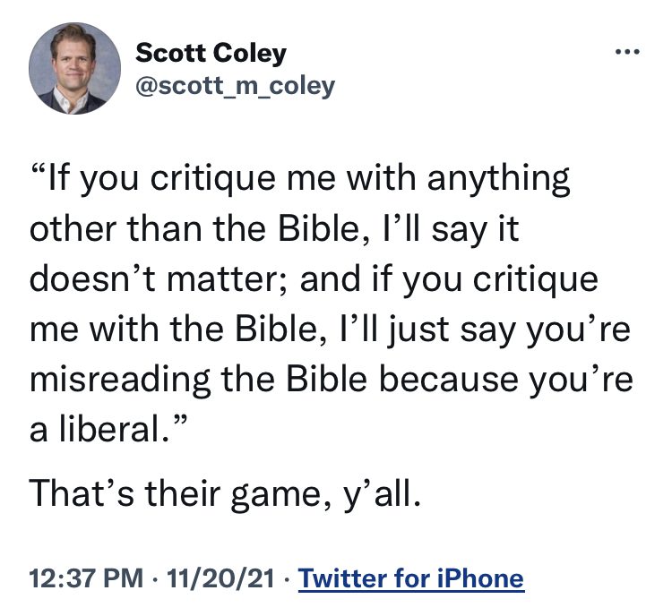The height and width of the screenshot is (616, 672).
Task: Click the word "matter;" in the tweet
Action: pyautogui.click(x=228, y=280)
